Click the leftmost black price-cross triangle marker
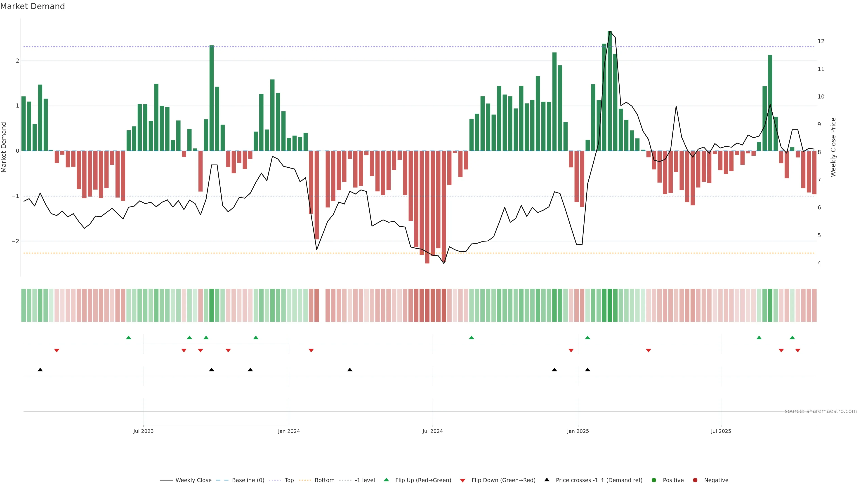Viewport: 868px width, 488px height. (x=40, y=370)
